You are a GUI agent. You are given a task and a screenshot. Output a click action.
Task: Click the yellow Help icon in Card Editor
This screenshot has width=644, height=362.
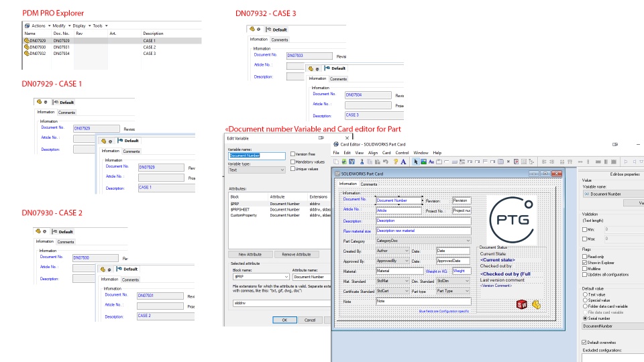tap(396, 162)
